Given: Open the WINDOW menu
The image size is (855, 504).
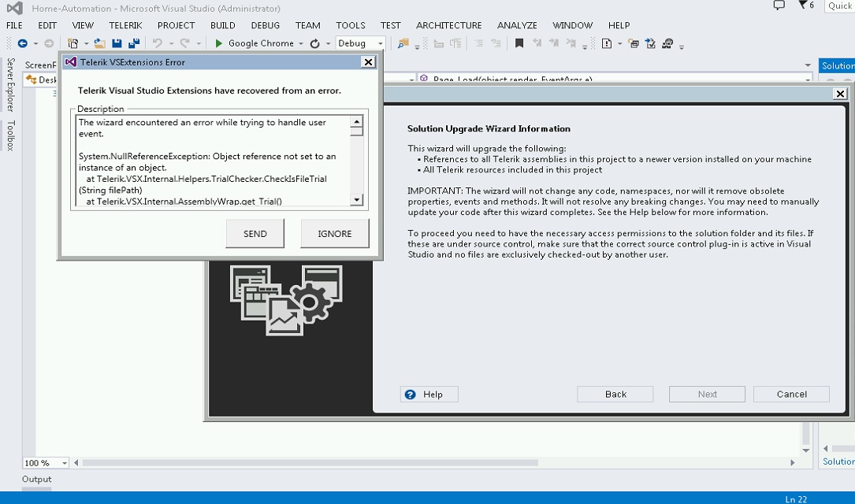Looking at the screenshot, I should coord(572,26).
